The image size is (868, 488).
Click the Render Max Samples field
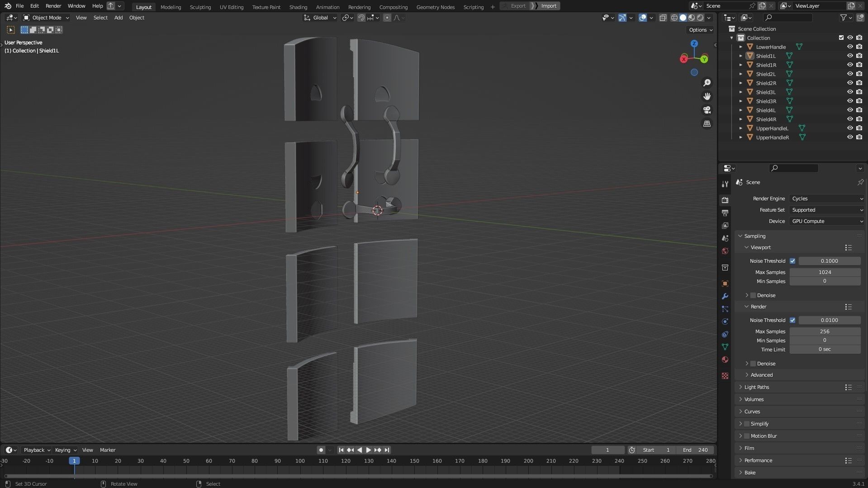click(824, 332)
